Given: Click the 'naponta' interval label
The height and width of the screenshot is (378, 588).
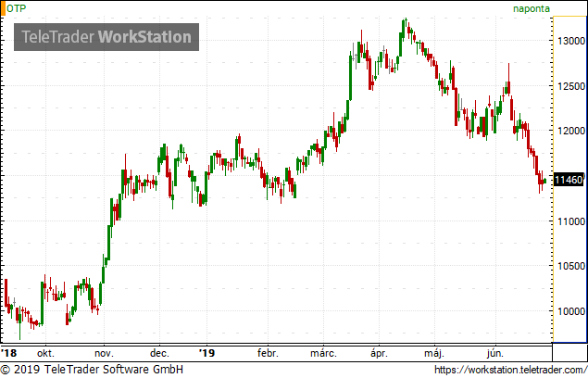Looking at the screenshot, I should 531,8.
